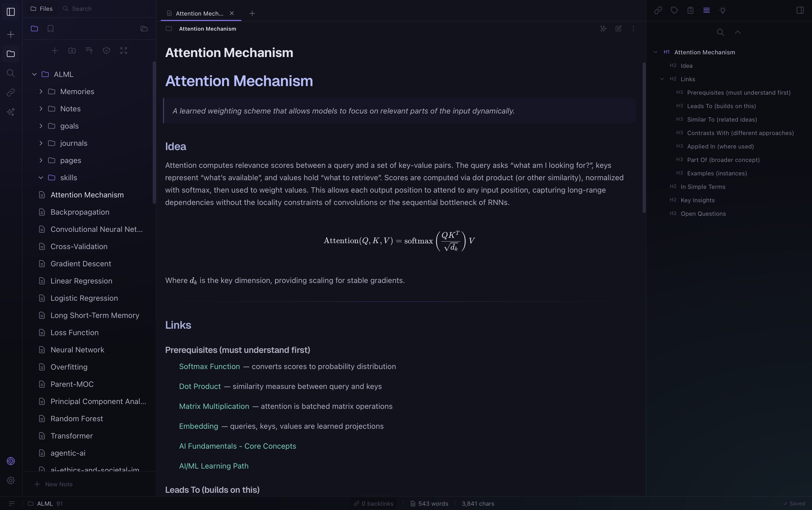Switch to the Attention Mech tab
Viewport: 812px width, 510px height.
(x=199, y=13)
